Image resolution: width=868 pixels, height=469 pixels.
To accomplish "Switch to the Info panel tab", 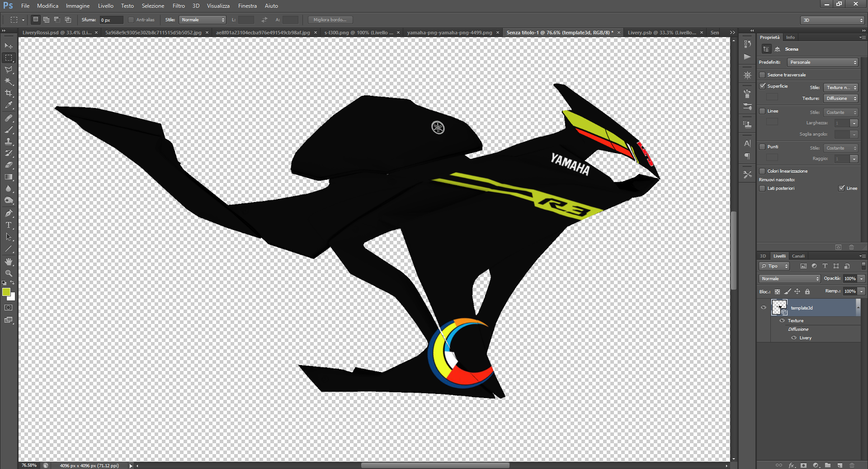I will 790,38.
